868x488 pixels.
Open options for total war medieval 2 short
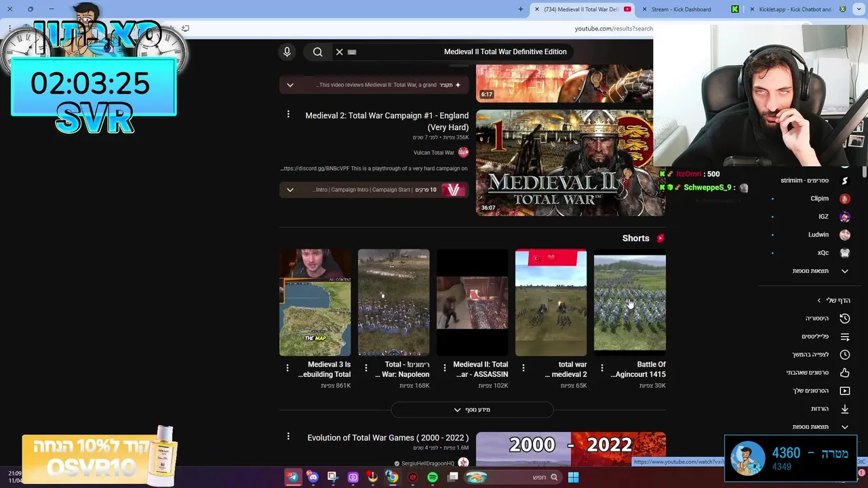pyautogui.click(x=523, y=368)
